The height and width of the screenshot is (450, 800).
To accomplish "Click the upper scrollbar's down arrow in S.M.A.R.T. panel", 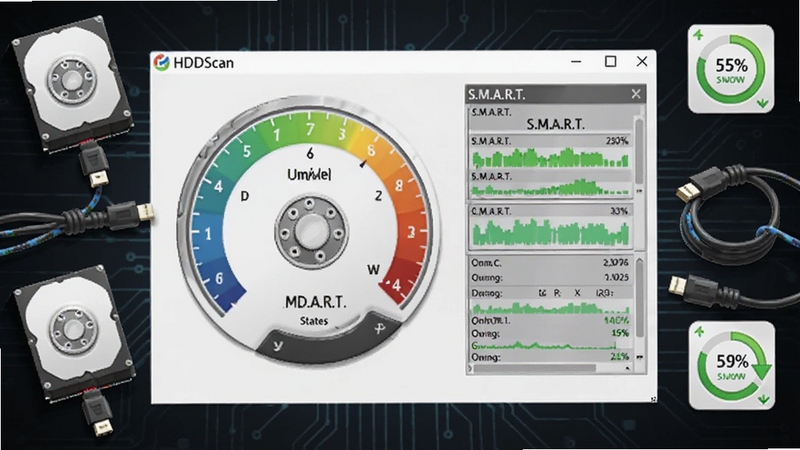I will point(639,191).
